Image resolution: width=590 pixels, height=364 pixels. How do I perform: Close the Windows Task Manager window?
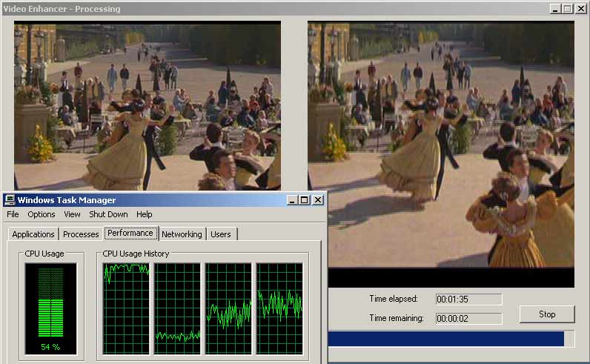click(x=318, y=200)
